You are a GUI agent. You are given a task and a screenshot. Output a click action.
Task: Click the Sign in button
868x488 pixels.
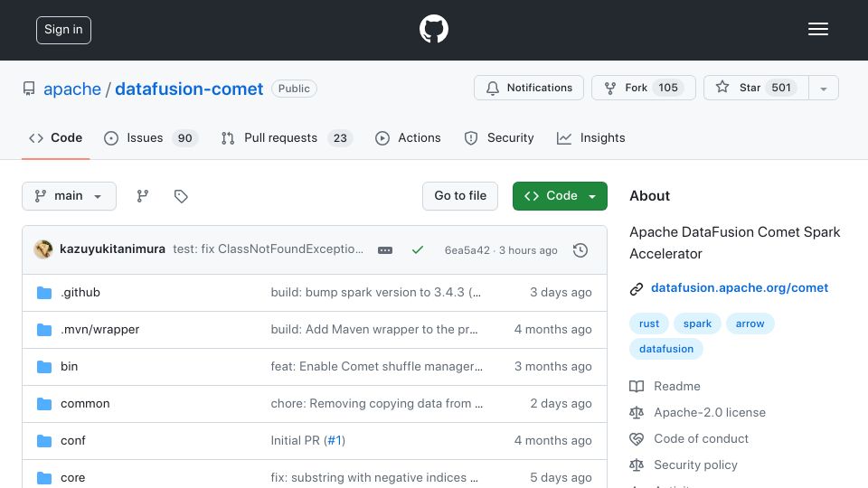[63, 30]
